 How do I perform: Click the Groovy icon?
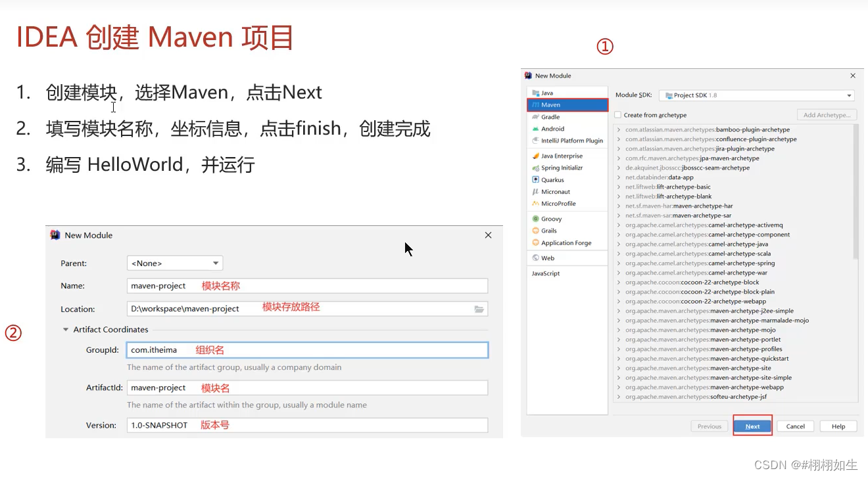tap(536, 219)
